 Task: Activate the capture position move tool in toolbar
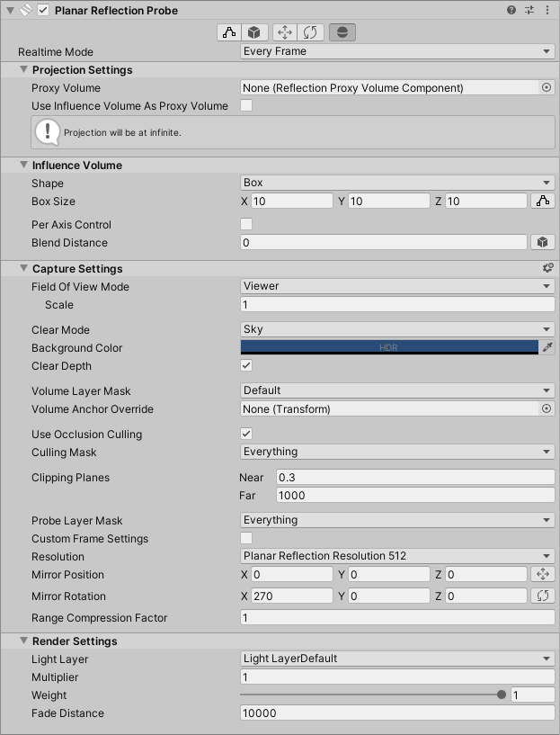pyautogui.click(x=285, y=32)
